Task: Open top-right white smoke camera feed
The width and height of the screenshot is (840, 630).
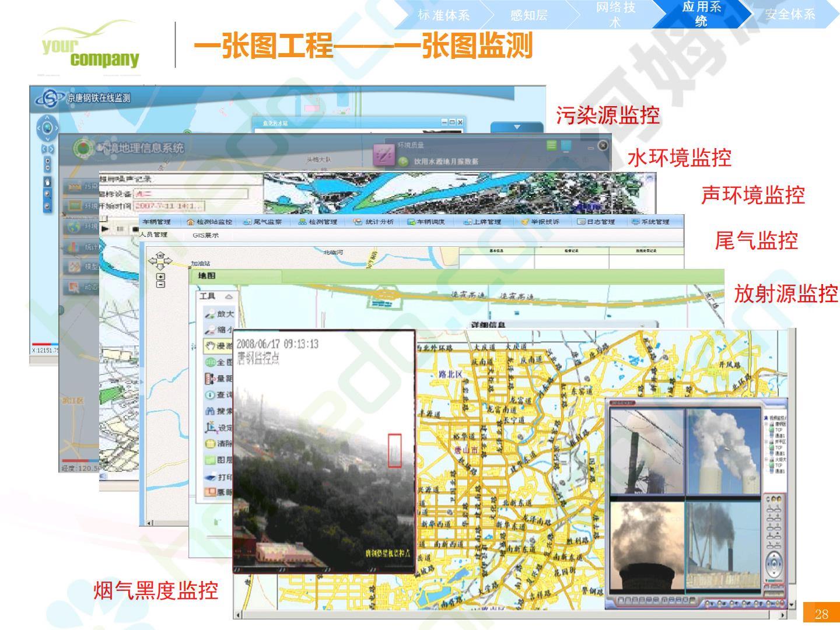Action: point(722,452)
